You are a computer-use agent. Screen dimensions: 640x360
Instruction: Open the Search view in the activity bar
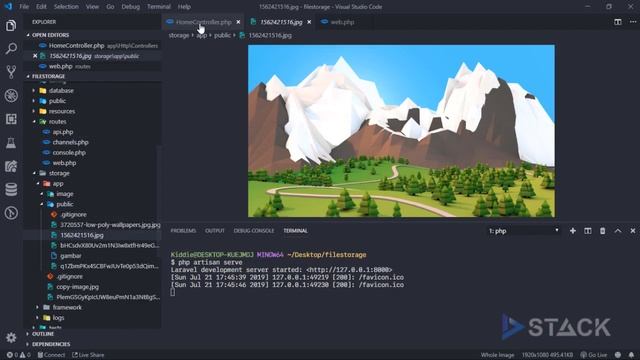[x=11, y=49]
